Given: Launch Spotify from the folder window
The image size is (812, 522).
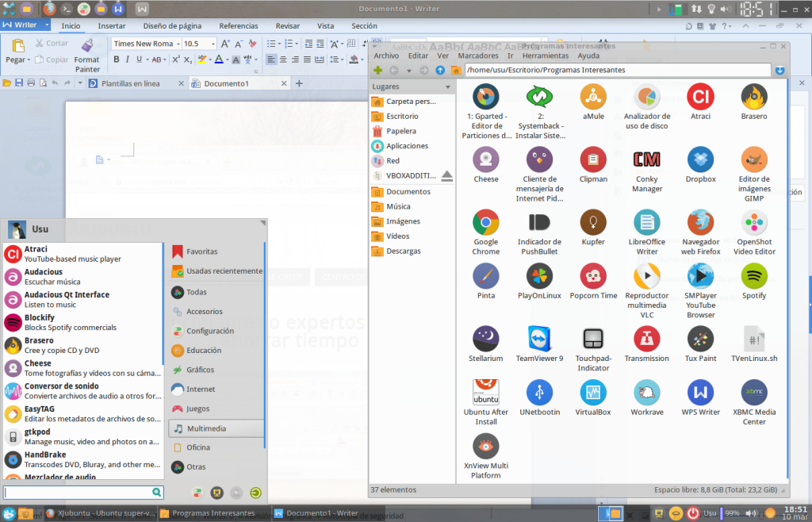Looking at the screenshot, I should [754, 276].
